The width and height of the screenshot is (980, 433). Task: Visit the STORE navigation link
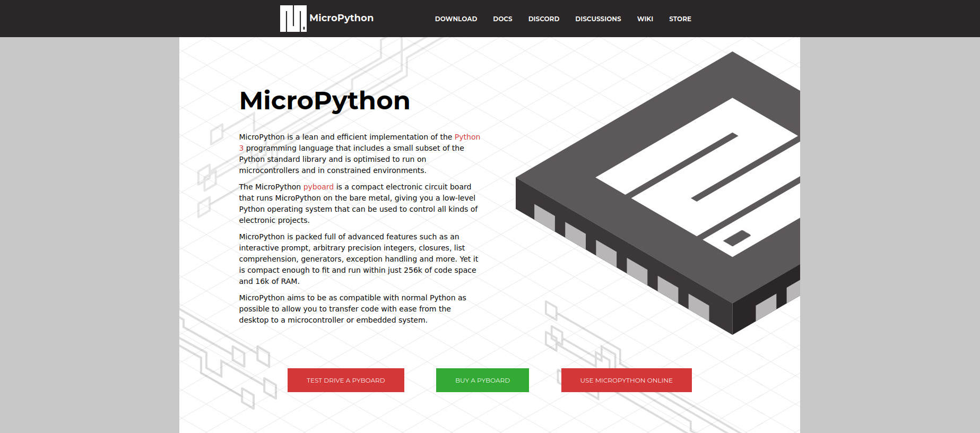[x=680, y=19]
